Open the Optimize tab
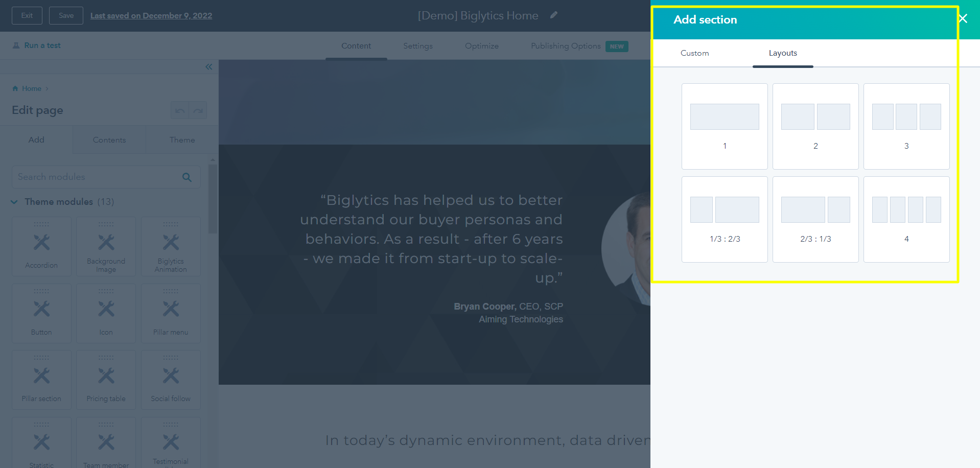The height and width of the screenshot is (468, 980). 482,46
